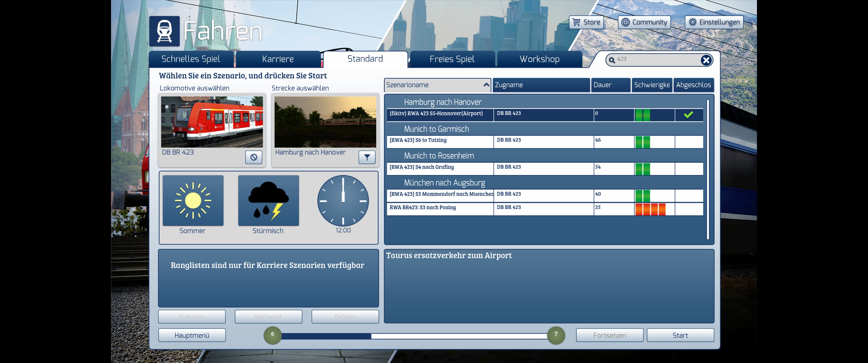Screen dimensions: 868x363
Task: Clear the search field with X icon
Action: pyautogui.click(x=706, y=60)
